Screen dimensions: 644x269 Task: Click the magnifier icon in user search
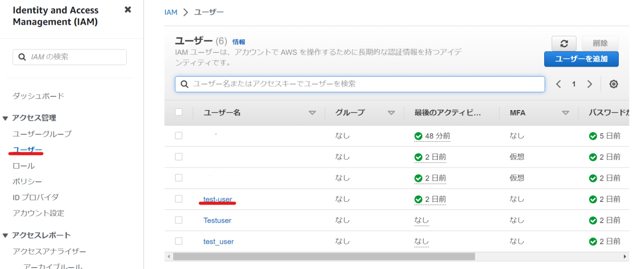(184, 84)
